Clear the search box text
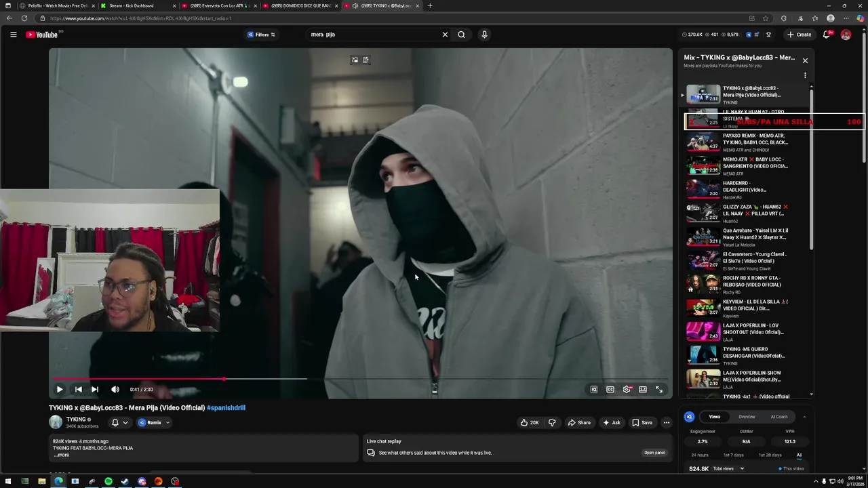 (445, 35)
